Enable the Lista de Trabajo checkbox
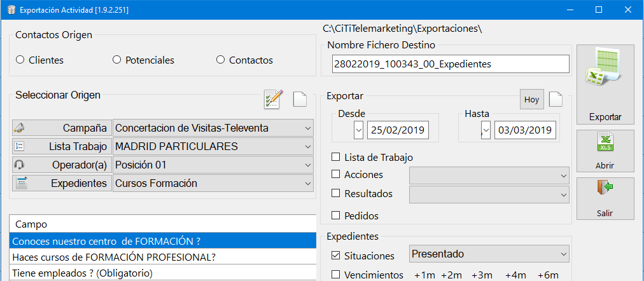The width and height of the screenshot is (644, 281). coord(335,156)
